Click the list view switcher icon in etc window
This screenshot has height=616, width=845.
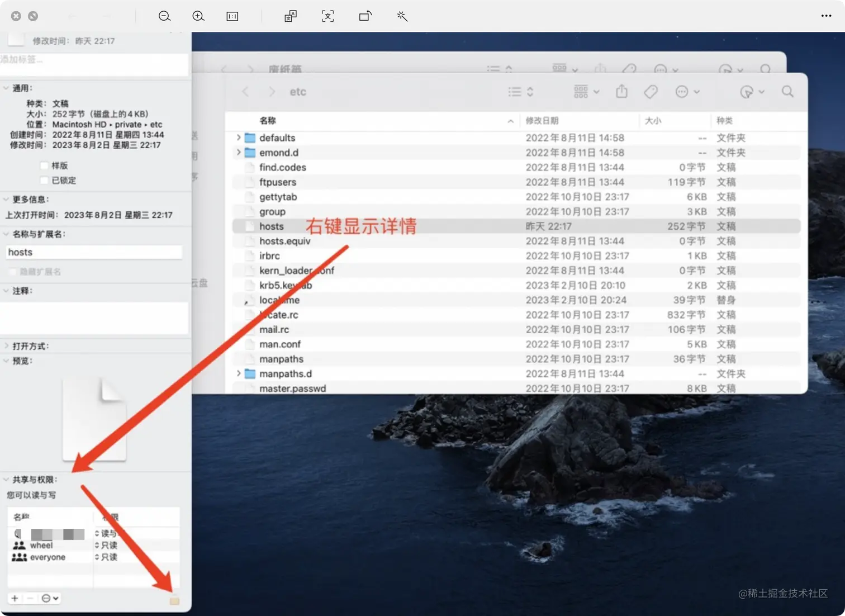521,92
